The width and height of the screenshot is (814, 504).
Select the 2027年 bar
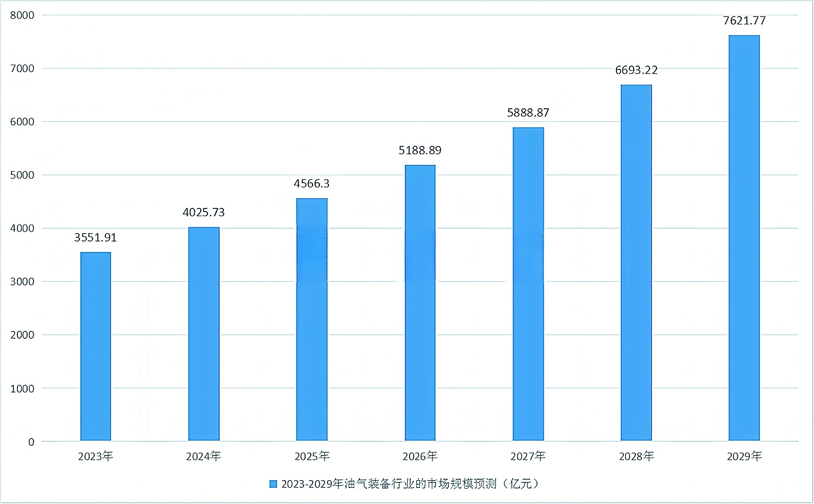click(x=528, y=284)
